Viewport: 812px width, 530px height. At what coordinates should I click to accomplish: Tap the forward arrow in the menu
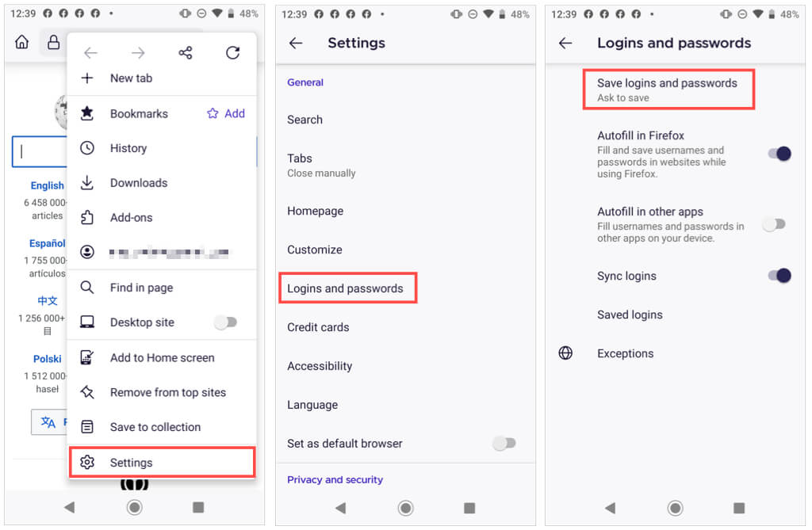point(138,52)
